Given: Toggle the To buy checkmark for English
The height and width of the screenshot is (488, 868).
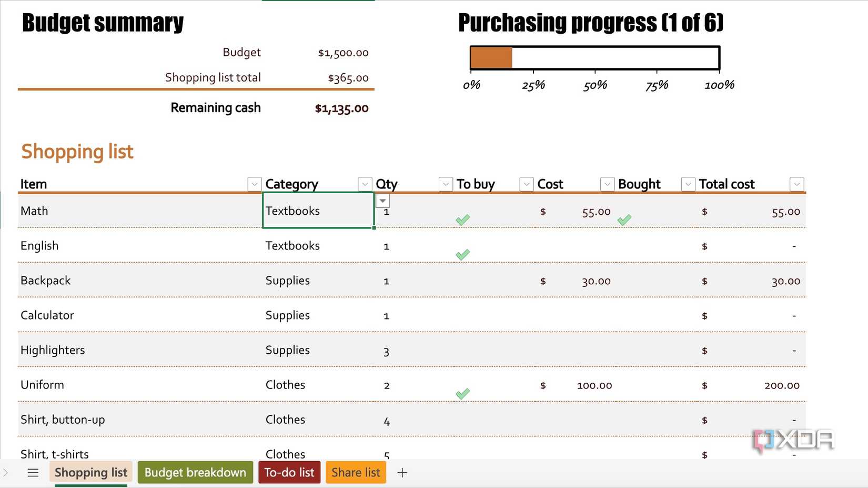Looking at the screenshot, I should 462,254.
